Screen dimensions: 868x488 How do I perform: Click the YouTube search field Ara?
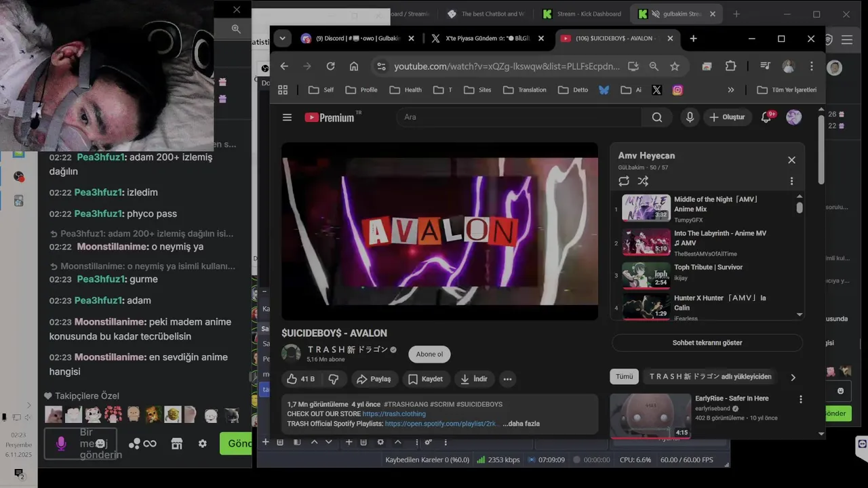[x=519, y=117]
